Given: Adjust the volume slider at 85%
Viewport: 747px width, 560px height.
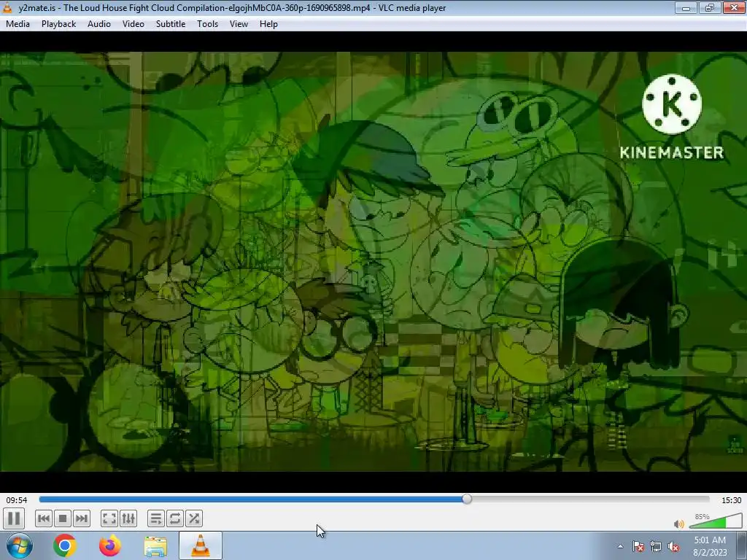Looking at the screenshot, I should (x=715, y=522).
